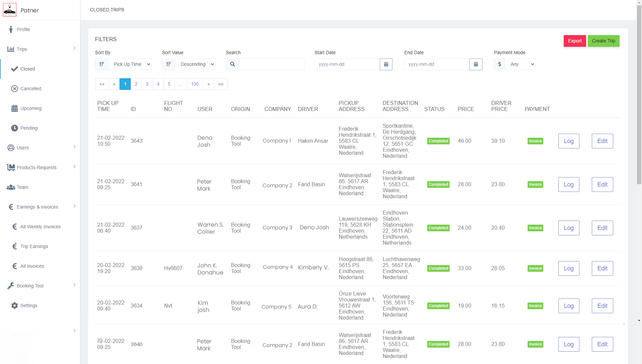642x364 pixels.
Task: Click the Sort By sort icon
Action: coord(102,64)
